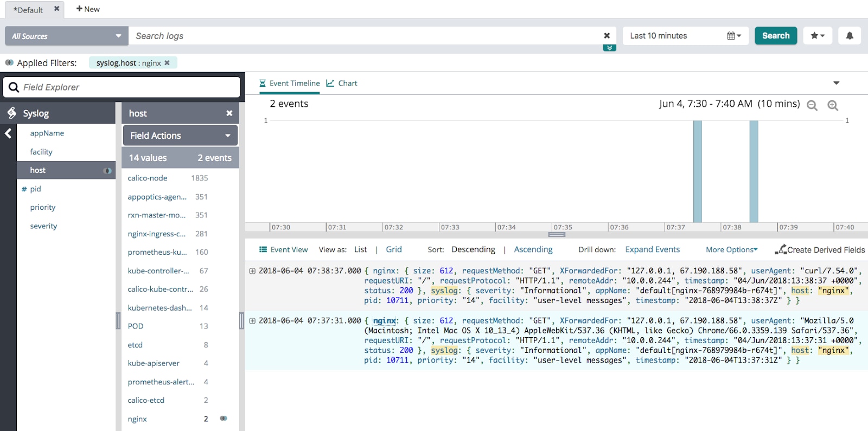Switch to the Chart tab
868x431 pixels.
pos(342,83)
